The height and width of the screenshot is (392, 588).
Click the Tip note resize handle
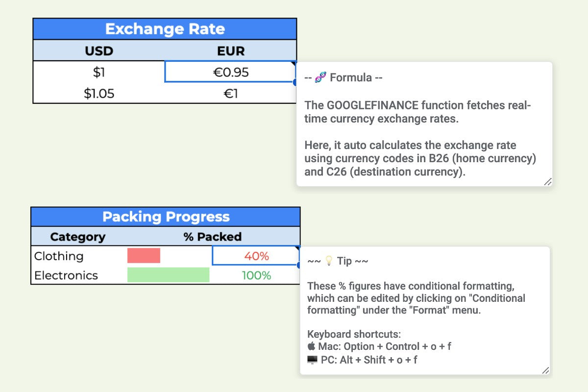point(545,370)
